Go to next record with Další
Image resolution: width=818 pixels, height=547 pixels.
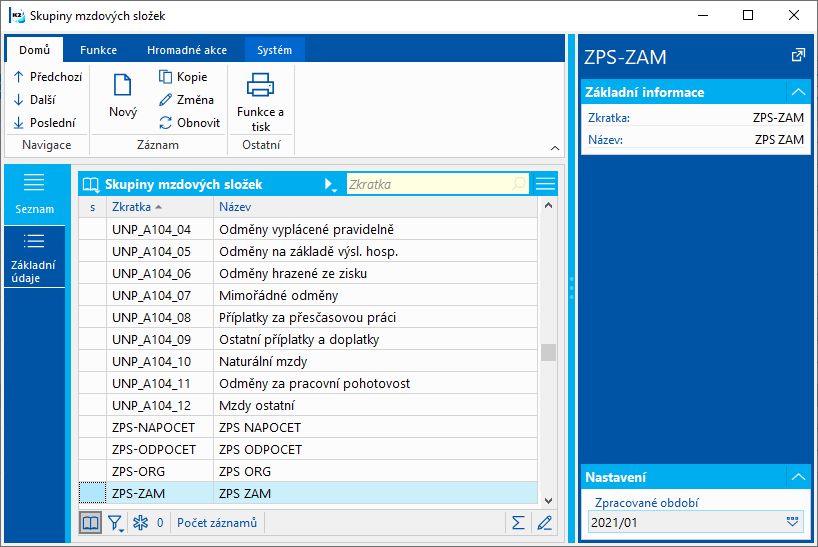click(x=34, y=100)
